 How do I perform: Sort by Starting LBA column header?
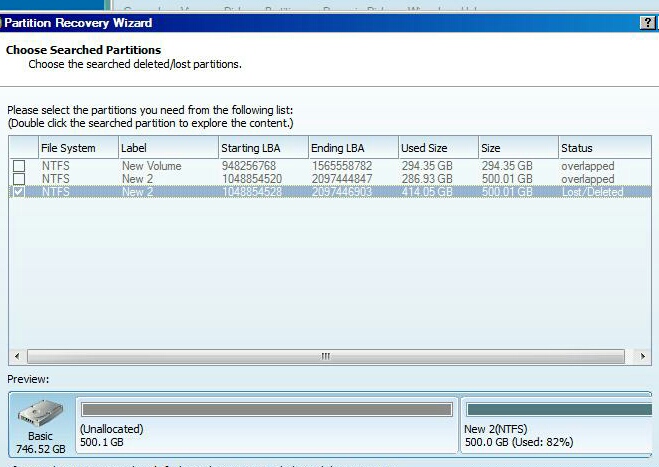(264, 148)
